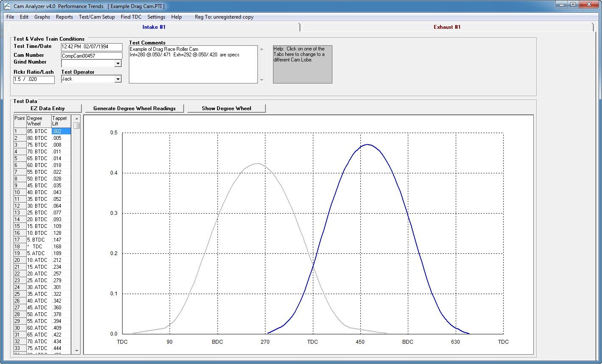
Task: Maximize the Cam Analyzer window
Action: click(x=574, y=5)
